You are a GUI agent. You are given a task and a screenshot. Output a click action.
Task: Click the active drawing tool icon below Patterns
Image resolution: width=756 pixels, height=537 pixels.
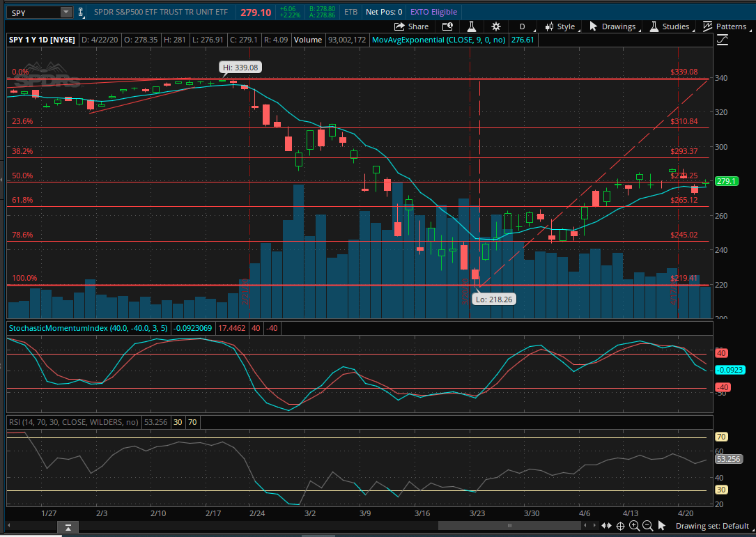(723, 40)
